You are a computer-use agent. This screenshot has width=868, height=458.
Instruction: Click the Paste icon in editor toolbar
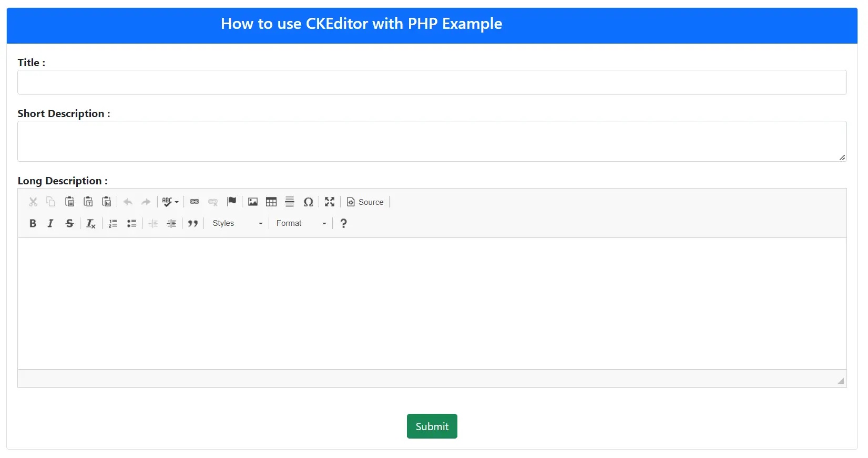[69, 202]
